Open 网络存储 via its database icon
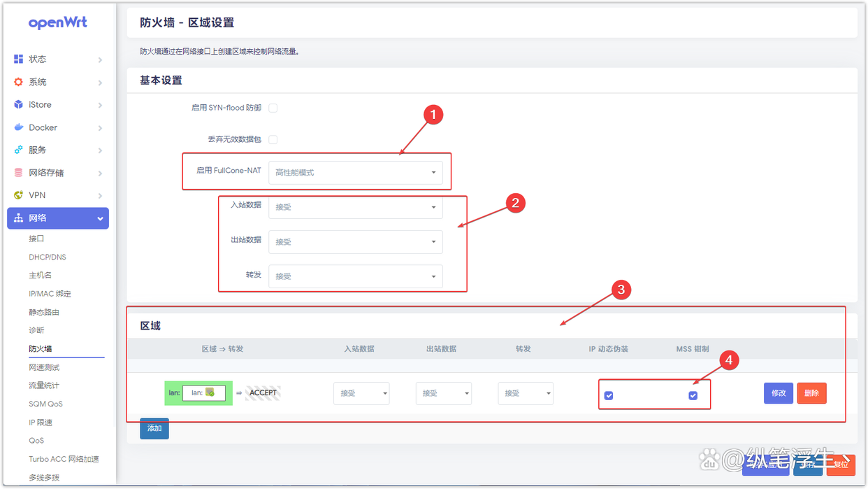868x489 pixels. 18,172
